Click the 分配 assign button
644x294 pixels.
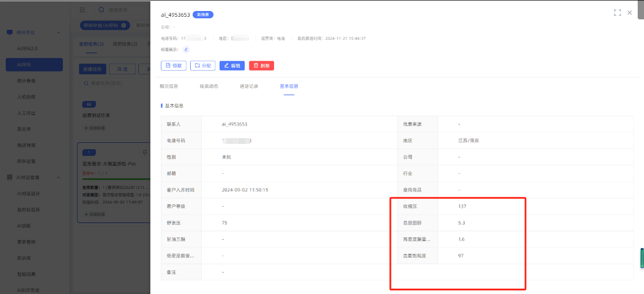point(202,66)
